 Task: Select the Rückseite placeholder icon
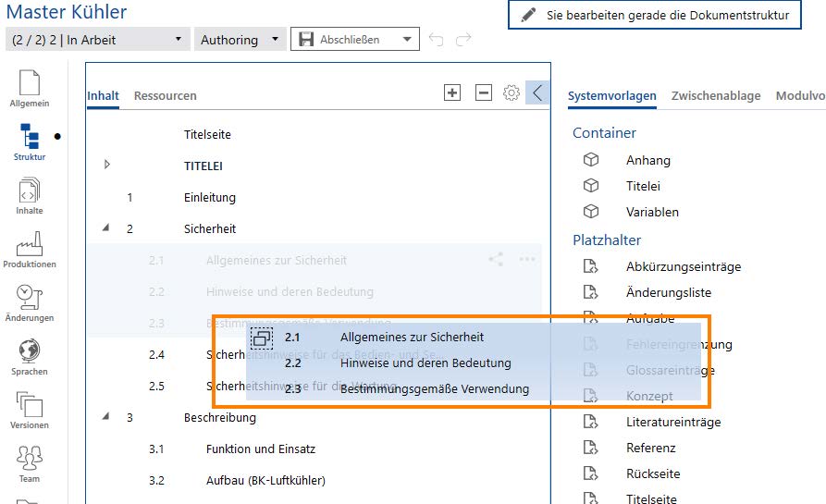coord(590,473)
